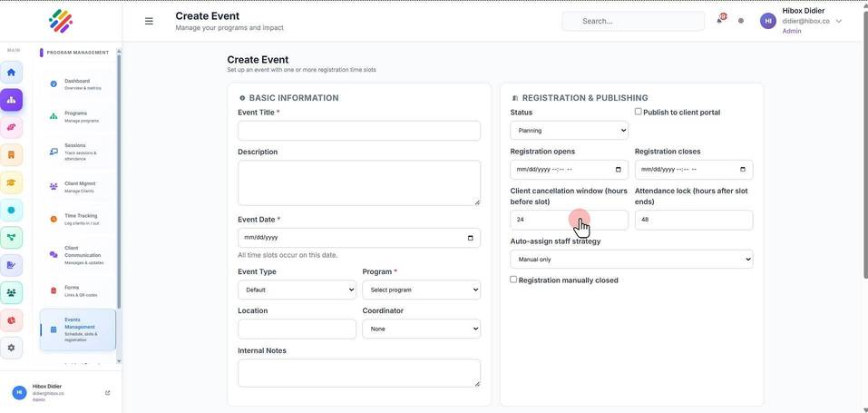Go to Client Communication menu item
The height and width of the screenshot is (413, 868).
click(x=77, y=255)
